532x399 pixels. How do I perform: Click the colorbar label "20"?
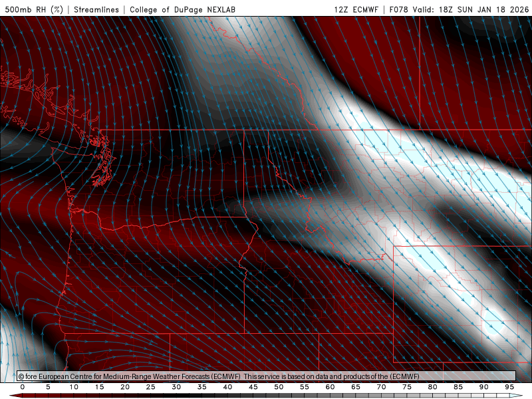(125, 387)
